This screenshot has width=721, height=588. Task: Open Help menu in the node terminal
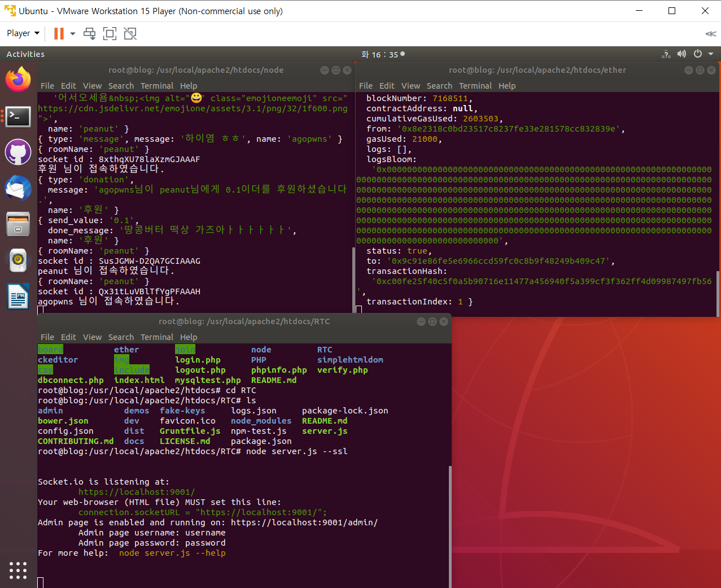pyautogui.click(x=189, y=86)
